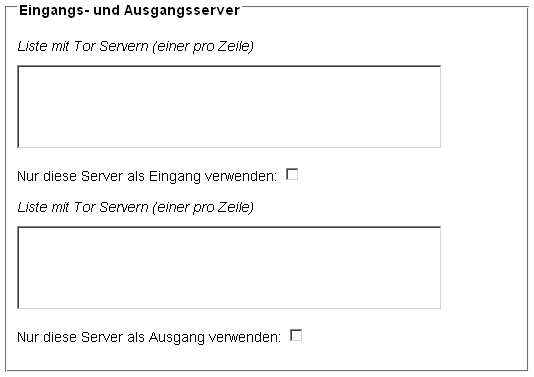
Task: Click '(einer pro Zeile)' above the lower textarea
Action: 203,207
